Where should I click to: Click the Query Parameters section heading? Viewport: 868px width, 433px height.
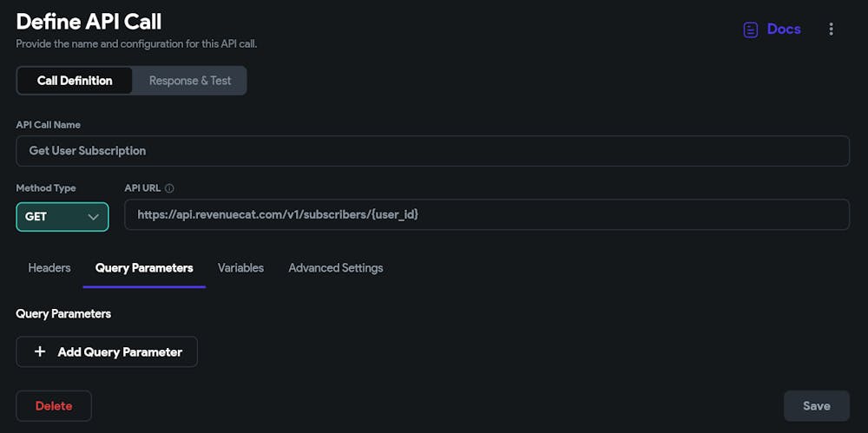pyautogui.click(x=63, y=313)
